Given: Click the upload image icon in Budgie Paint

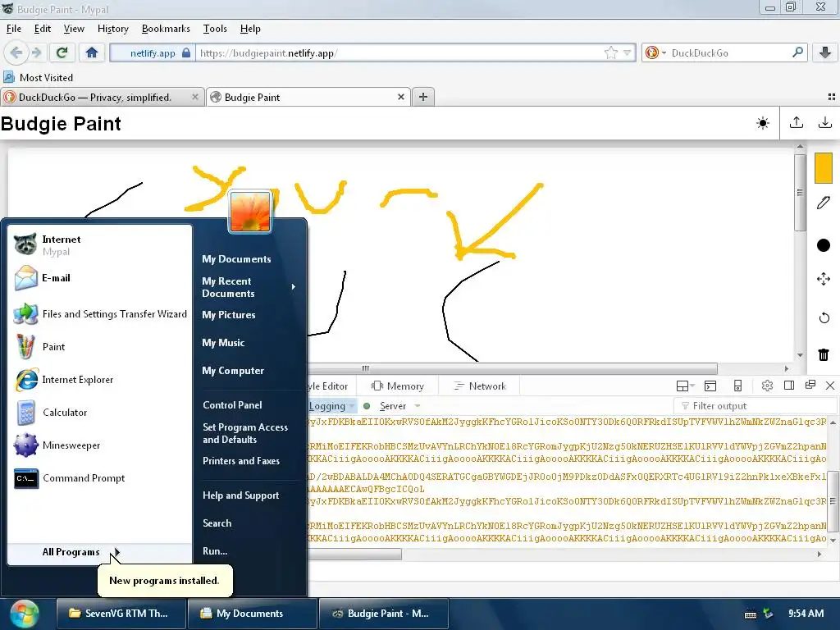Looking at the screenshot, I should [796, 123].
